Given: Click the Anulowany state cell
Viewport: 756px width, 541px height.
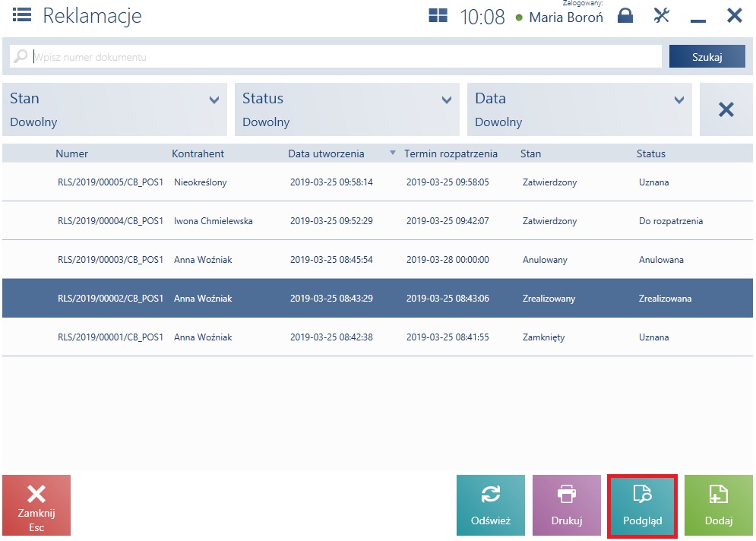Looking at the screenshot, I should click(x=545, y=260).
